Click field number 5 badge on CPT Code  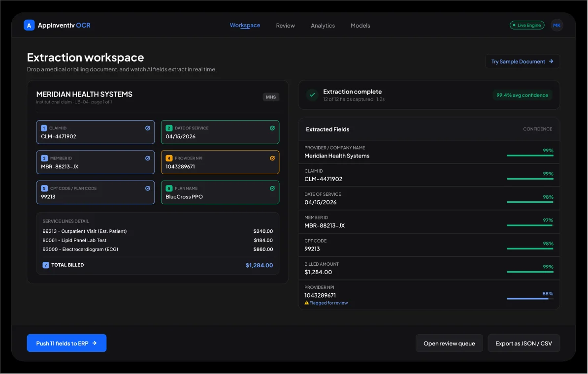44,188
